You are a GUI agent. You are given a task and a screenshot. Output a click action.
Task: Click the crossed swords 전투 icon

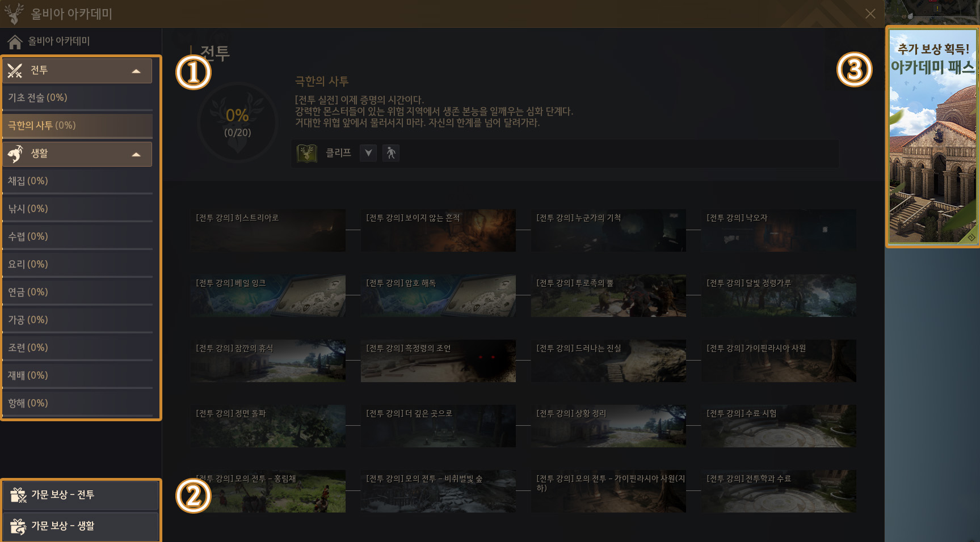(15, 71)
